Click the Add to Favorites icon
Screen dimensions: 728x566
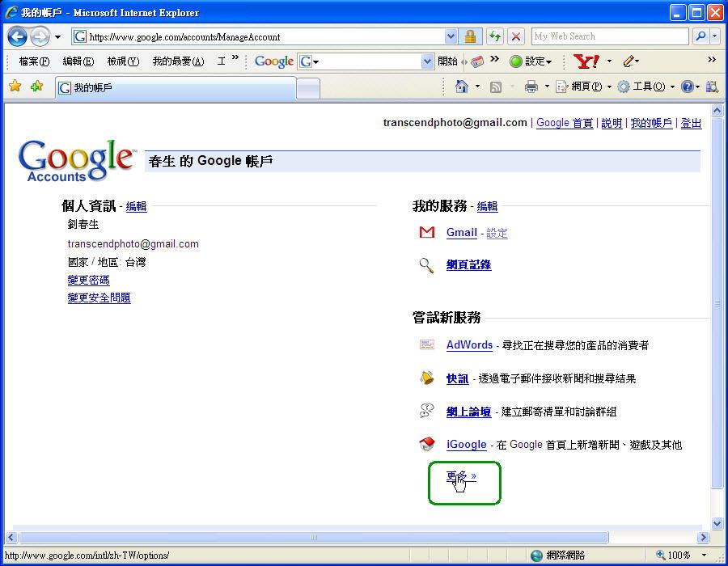[36, 86]
